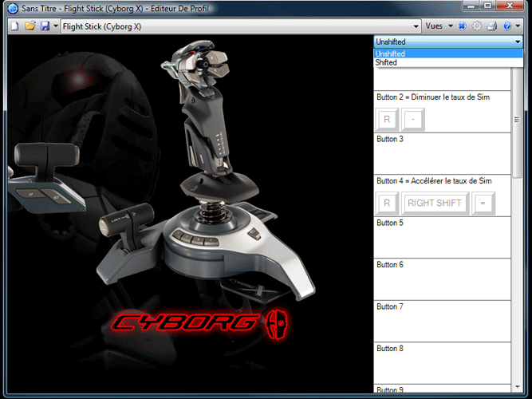Screen dimensions: 532x399
Task: Open settings with the gear icon
Action: coord(477,26)
